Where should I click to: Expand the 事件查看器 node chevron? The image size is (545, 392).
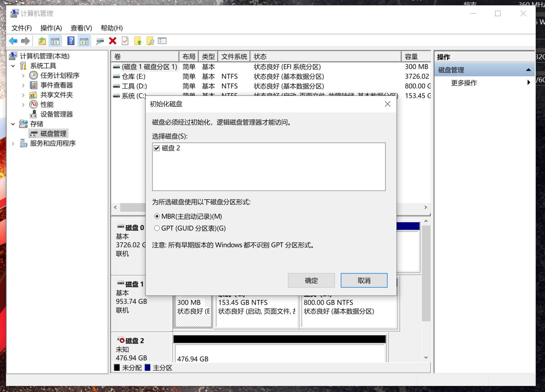pyautogui.click(x=23, y=85)
